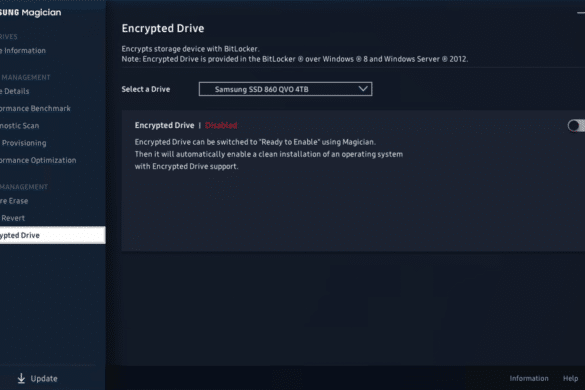Toggle the Encrypted Drive switch on
Screen dimensions: 585x390
[x=576, y=126]
